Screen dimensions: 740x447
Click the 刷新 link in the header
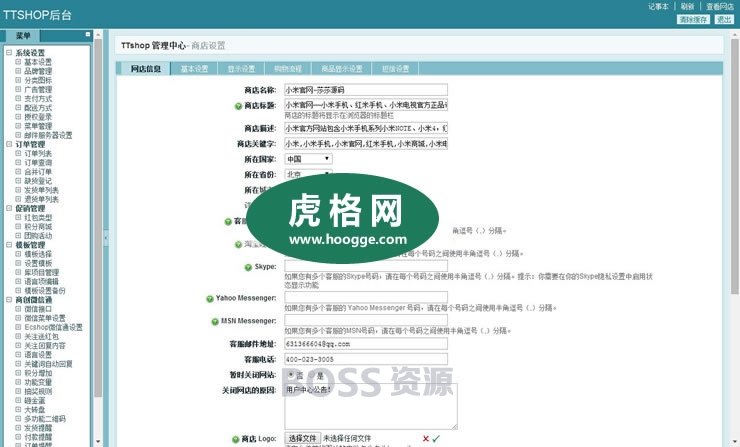[687, 7]
